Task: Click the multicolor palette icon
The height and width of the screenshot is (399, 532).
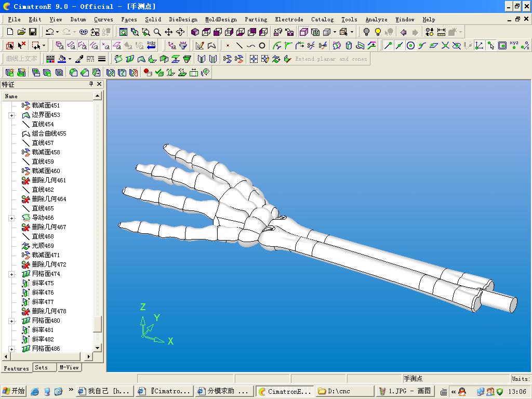Action: point(50,59)
